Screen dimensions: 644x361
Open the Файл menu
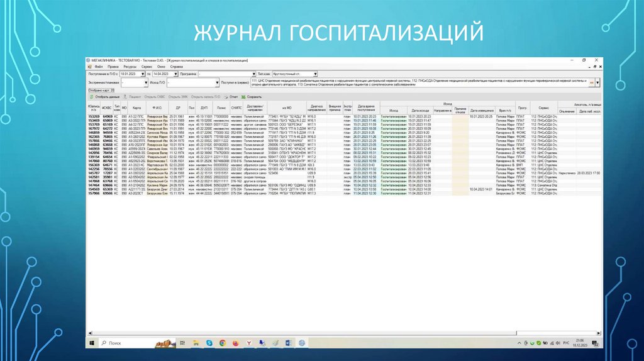[99, 67]
